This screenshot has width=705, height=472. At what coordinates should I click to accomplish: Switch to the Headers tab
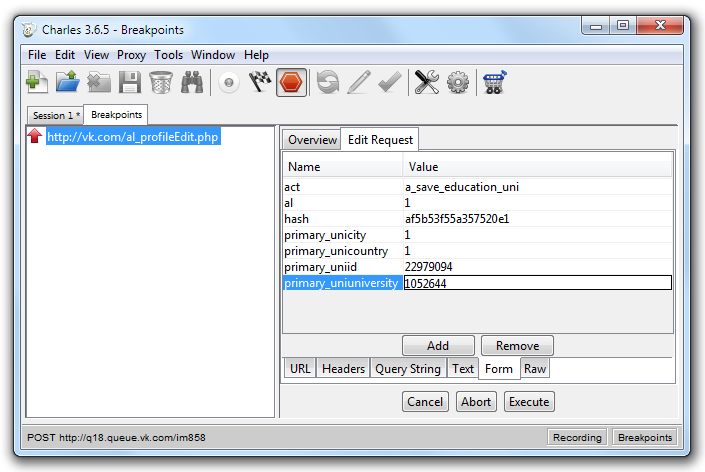point(343,369)
